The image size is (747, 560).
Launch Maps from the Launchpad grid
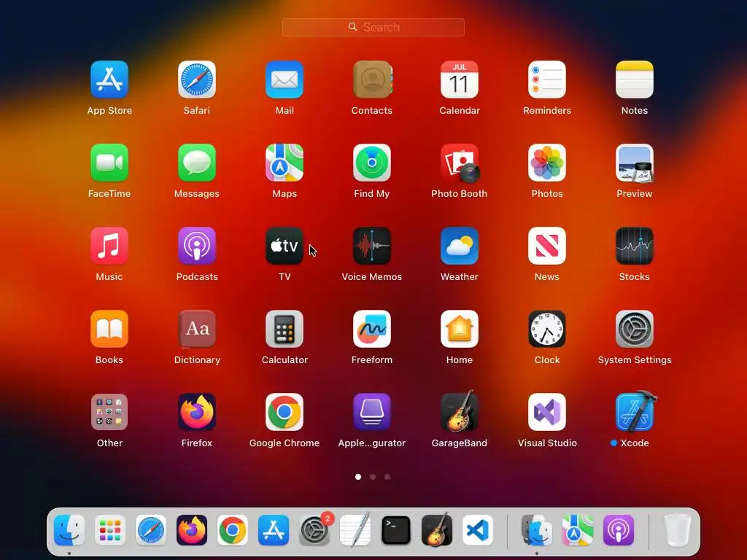(x=285, y=163)
